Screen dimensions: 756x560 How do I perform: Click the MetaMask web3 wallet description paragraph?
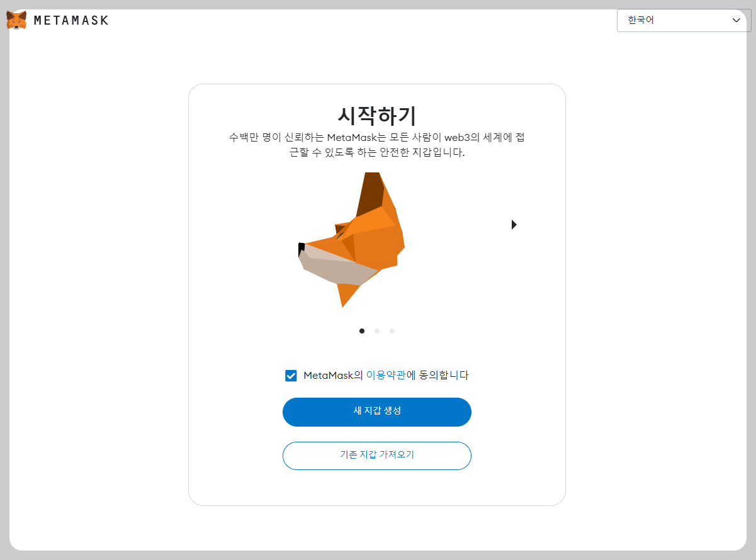[377, 145]
